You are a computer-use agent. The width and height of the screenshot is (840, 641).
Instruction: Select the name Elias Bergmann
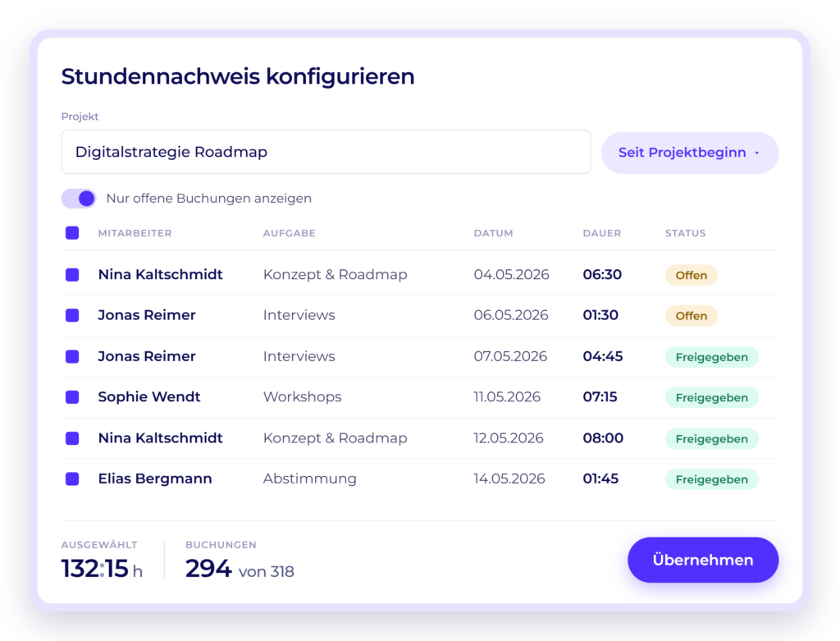pyautogui.click(x=155, y=478)
